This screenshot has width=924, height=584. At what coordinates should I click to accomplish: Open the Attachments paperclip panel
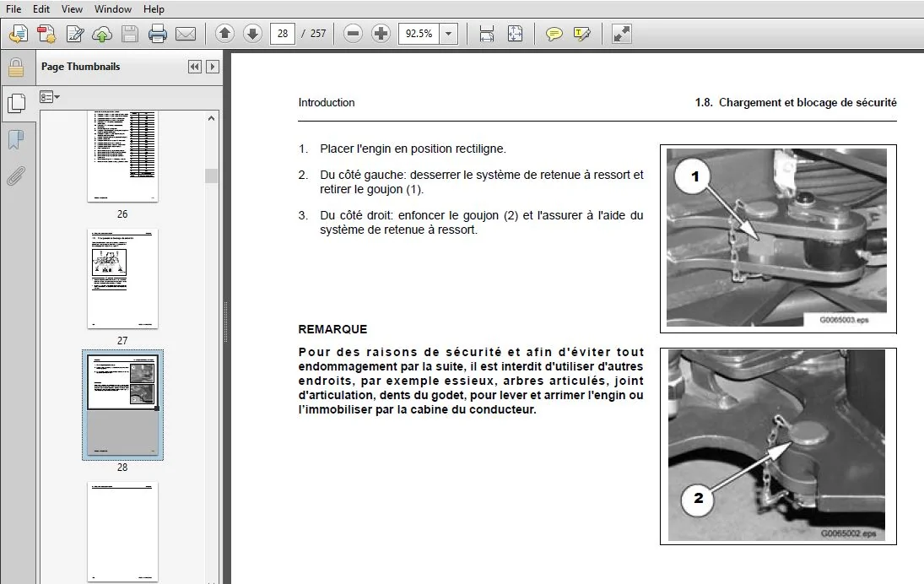[16, 176]
